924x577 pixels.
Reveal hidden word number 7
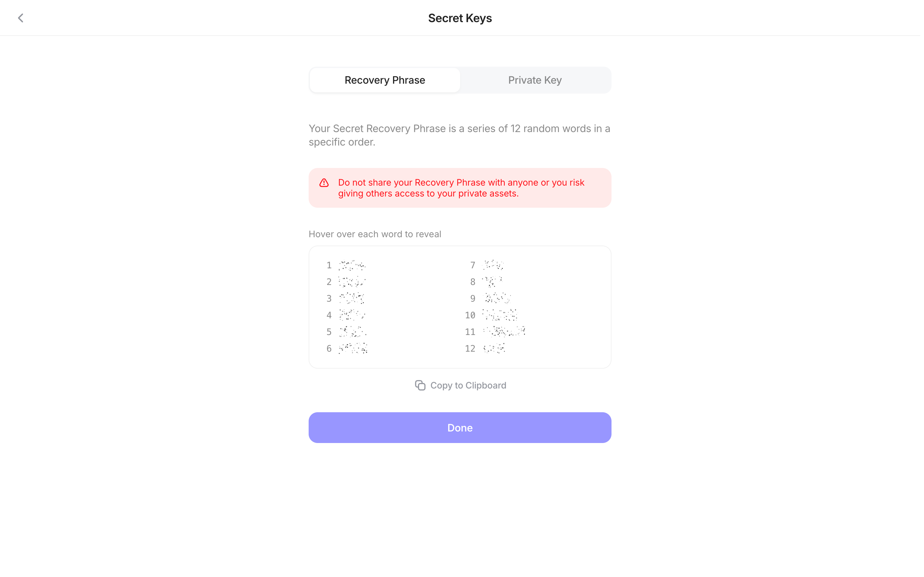tap(495, 266)
